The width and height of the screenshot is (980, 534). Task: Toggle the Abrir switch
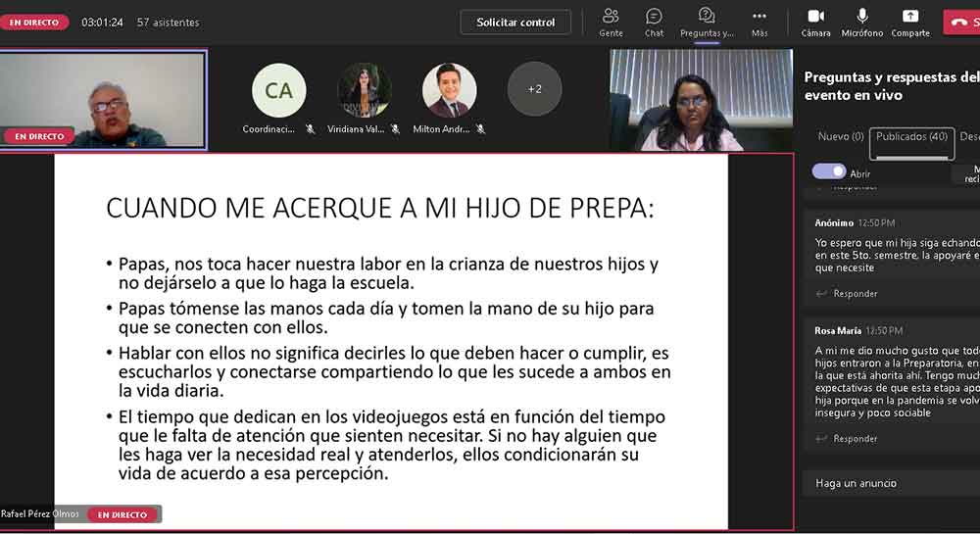point(829,171)
